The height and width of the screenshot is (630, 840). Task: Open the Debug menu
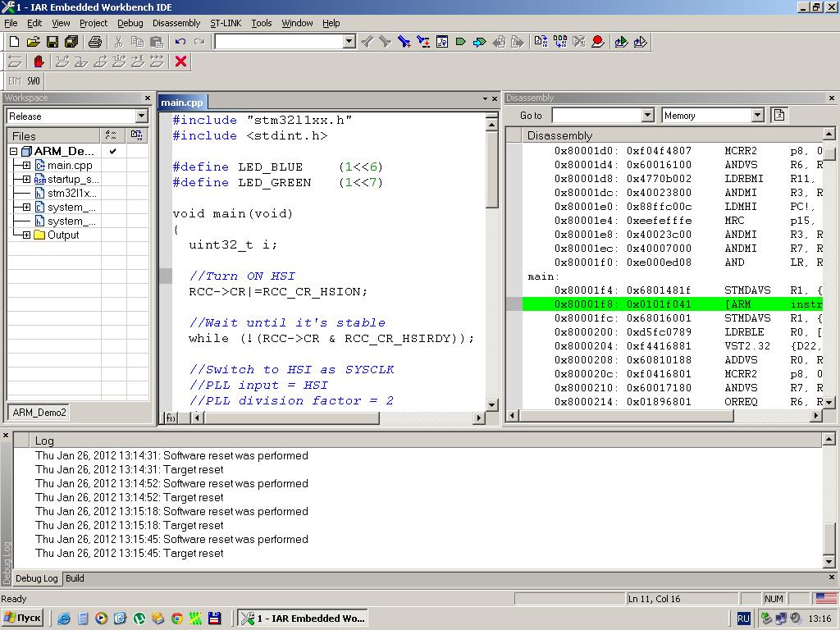point(130,23)
